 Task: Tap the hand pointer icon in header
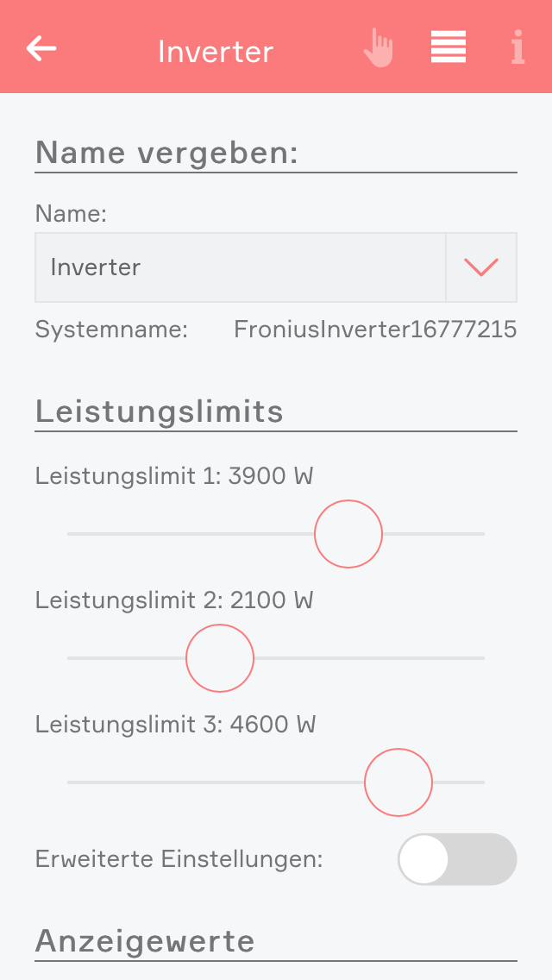click(x=378, y=48)
